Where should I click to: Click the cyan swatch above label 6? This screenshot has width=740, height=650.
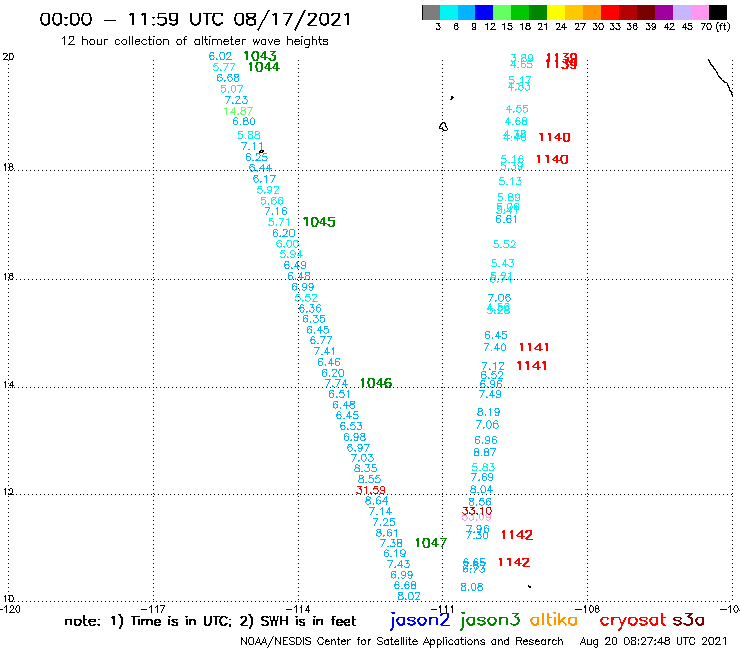pos(449,12)
